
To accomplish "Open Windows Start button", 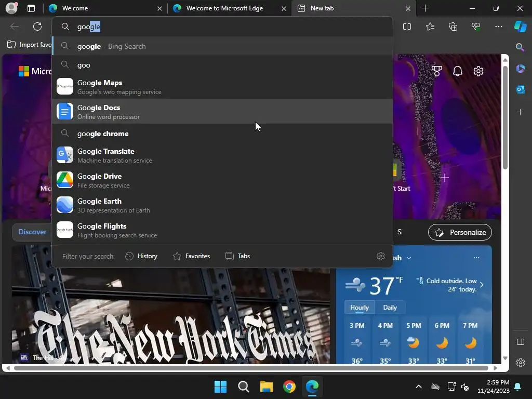I will (220, 387).
